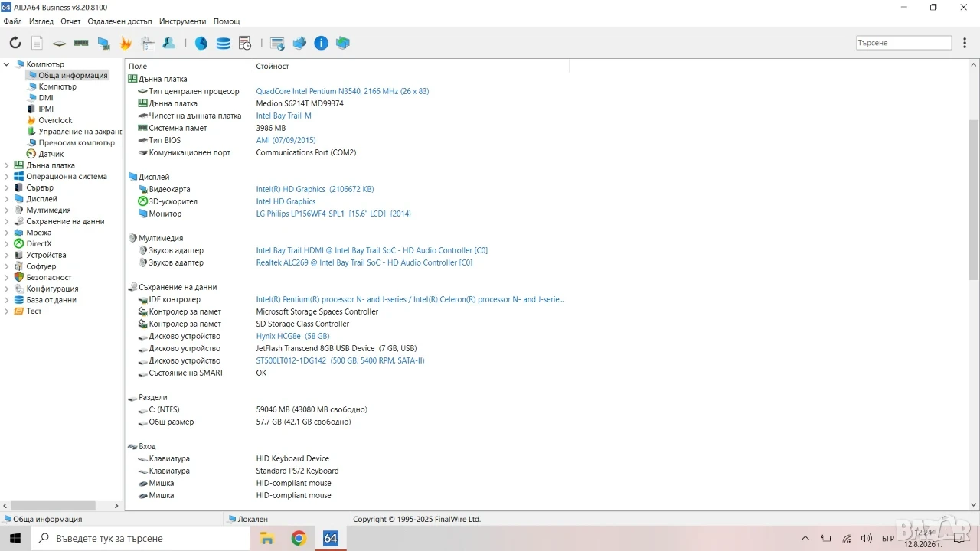Open the Intel HD Graphics 3D accelerator link
This screenshot has width=980, height=551.
pyautogui.click(x=286, y=201)
